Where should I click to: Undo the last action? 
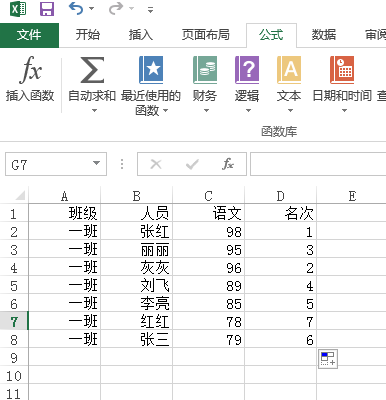[76, 9]
